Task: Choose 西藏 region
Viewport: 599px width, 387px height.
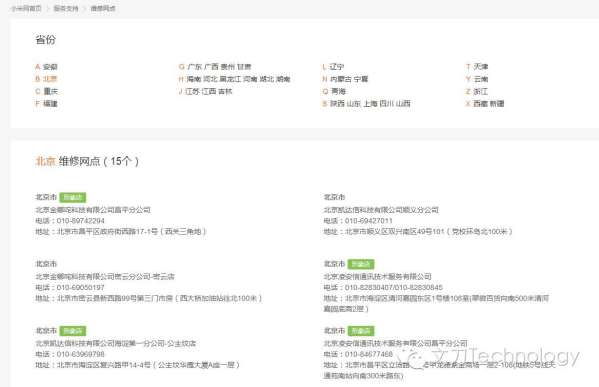Action: (x=480, y=104)
